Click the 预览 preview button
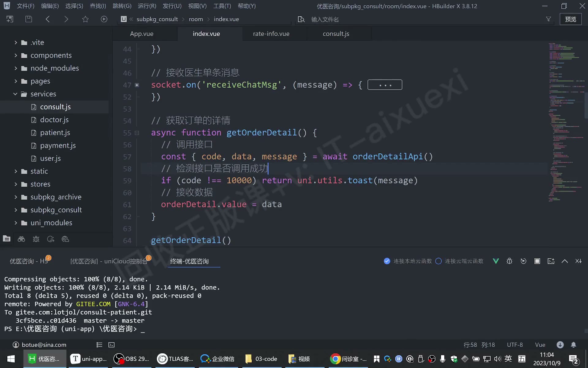The image size is (588, 368). pyautogui.click(x=571, y=19)
